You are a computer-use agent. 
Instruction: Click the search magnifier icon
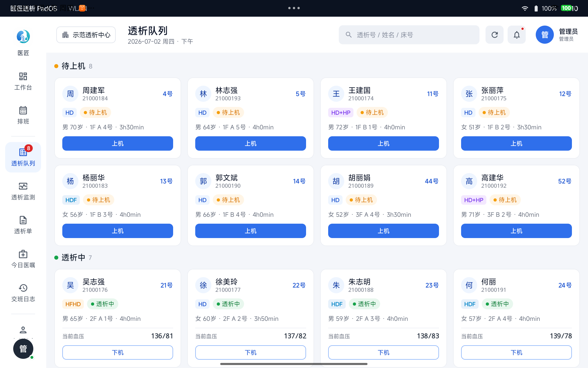coord(349,35)
